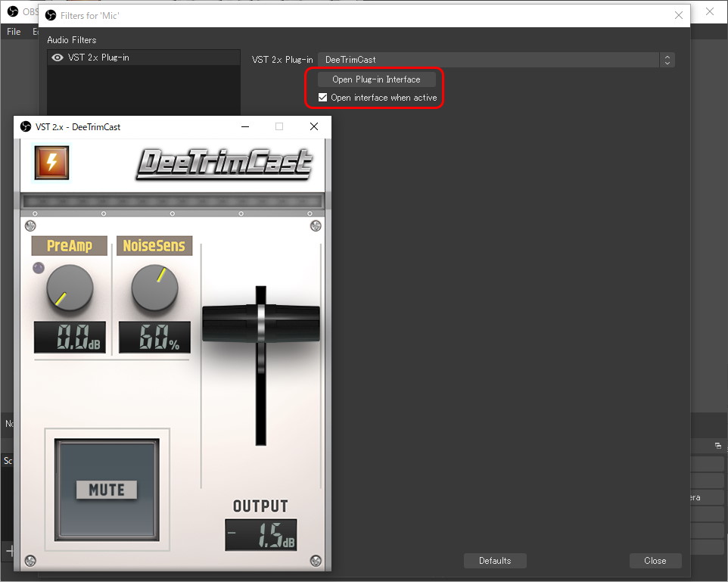Screen dimensions: 728x582
Task: Select the VST 2.x Plug-in filter row
Action: (144, 58)
